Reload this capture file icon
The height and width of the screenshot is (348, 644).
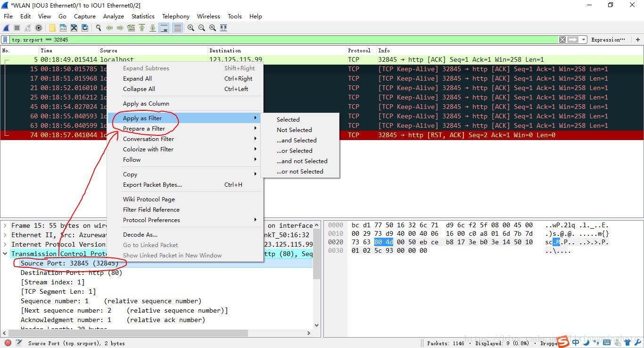coord(85,28)
